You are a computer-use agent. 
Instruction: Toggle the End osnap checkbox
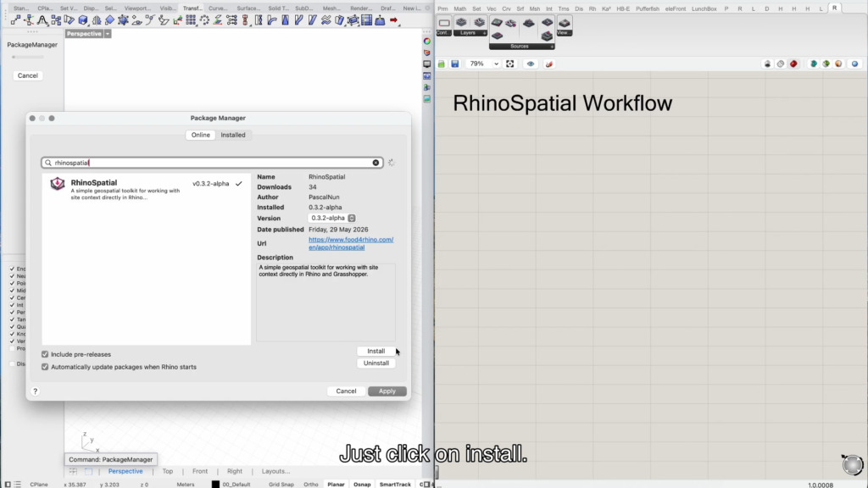(12, 269)
